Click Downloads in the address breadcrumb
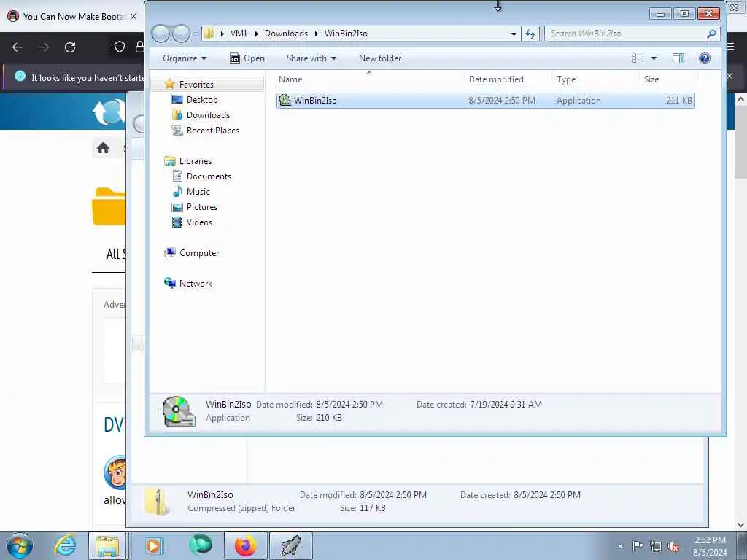The image size is (747, 560). tap(286, 34)
